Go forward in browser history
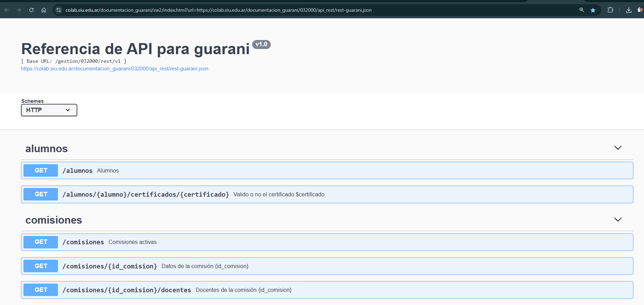The width and height of the screenshot is (644, 305). [x=19, y=10]
